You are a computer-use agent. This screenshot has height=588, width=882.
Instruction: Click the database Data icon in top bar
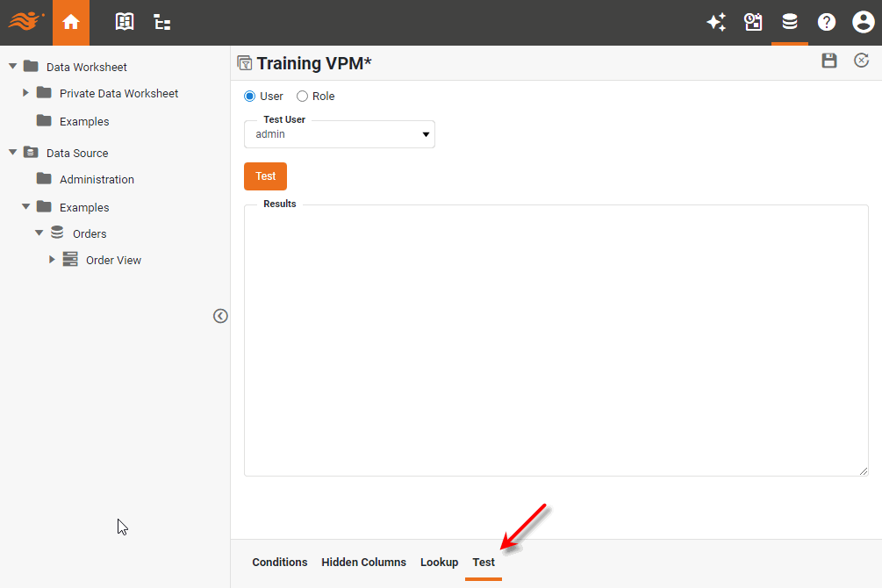click(x=790, y=23)
